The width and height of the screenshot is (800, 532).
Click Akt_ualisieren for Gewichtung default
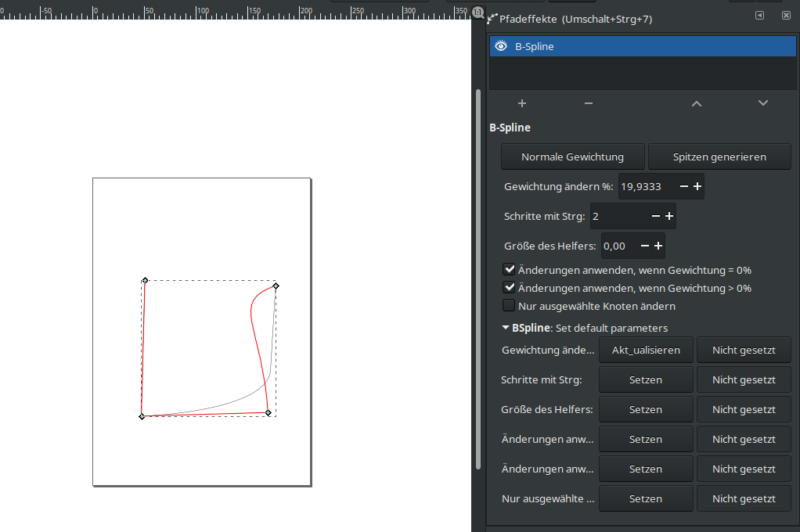click(646, 350)
